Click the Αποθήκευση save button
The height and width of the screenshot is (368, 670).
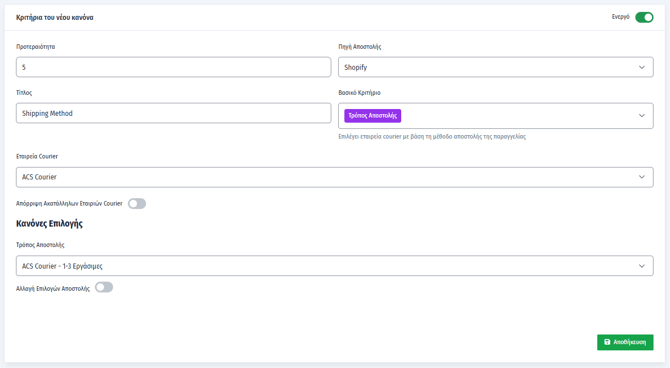click(x=625, y=342)
